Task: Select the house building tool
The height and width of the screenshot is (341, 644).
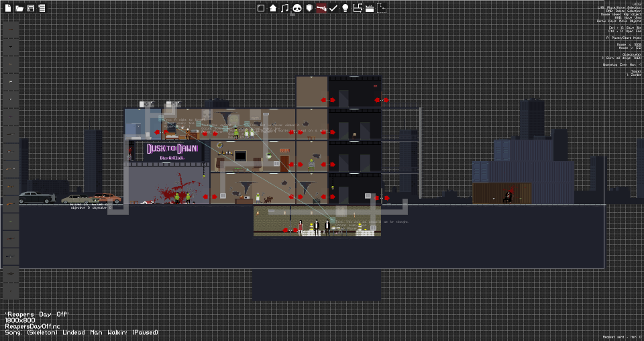Action: [273, 8]
